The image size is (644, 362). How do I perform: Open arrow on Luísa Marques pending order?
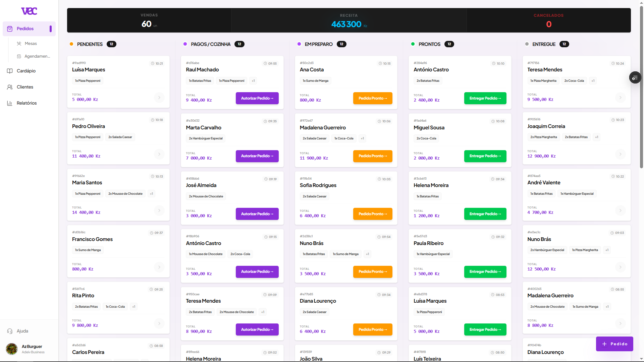click(x=159, y=98)
